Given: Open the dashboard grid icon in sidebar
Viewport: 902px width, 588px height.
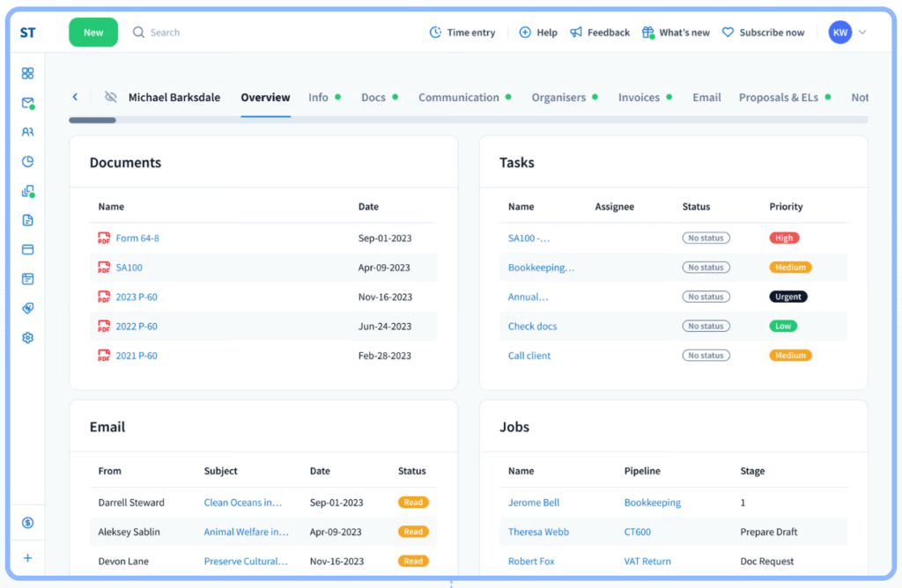Looking at the screenshot, I should pyautogui.click(x=27, y=74).
